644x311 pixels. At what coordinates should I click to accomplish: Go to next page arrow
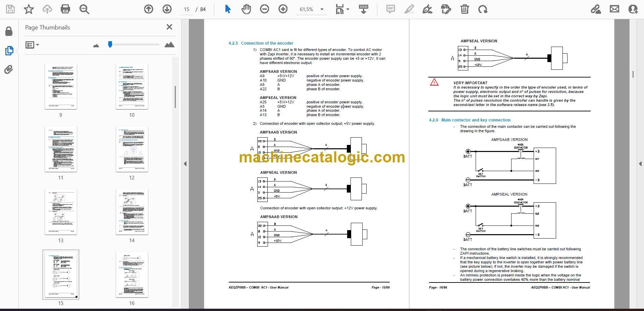167,9
